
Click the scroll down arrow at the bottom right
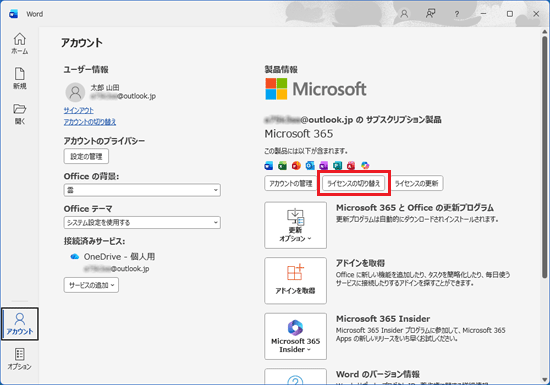coord(544,379)
